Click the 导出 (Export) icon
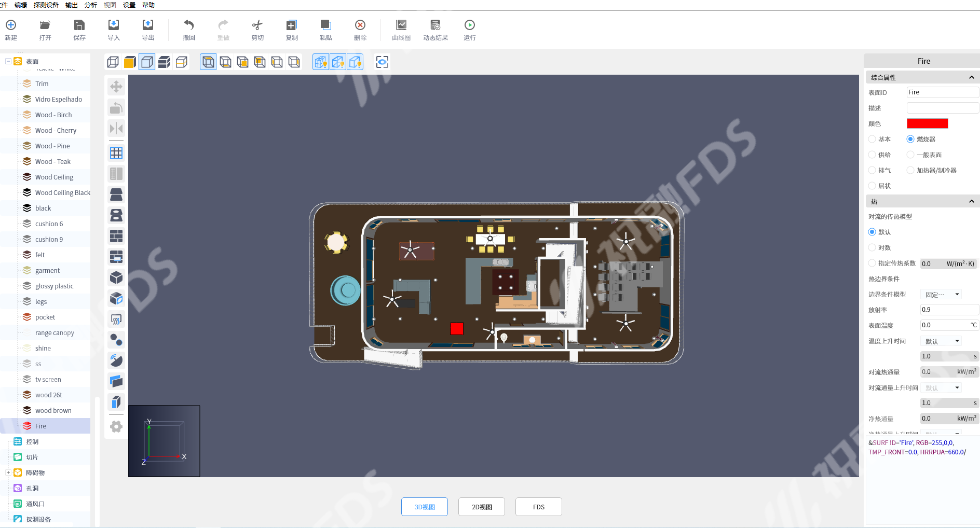980x528 pixels. point(148,30)
